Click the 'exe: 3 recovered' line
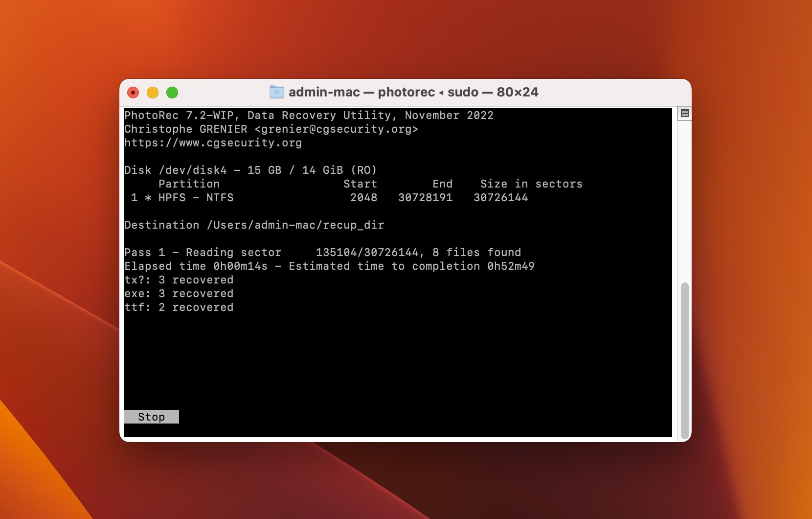This screenshot has height=519, width=812. pos(179,294)
